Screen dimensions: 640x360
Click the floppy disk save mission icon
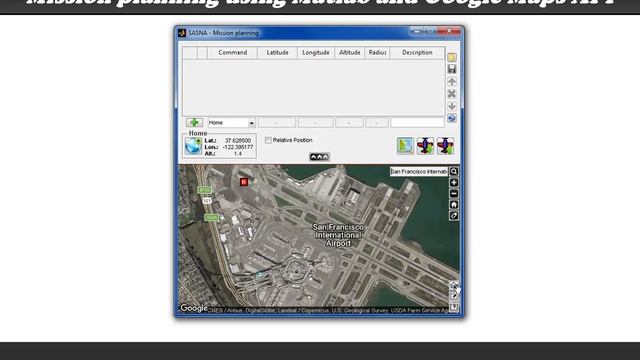point(452,69)
